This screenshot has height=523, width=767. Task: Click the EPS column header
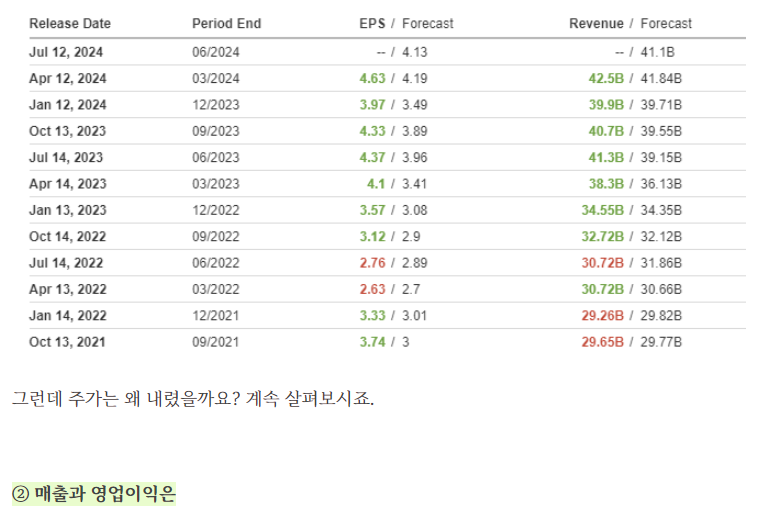372,23
